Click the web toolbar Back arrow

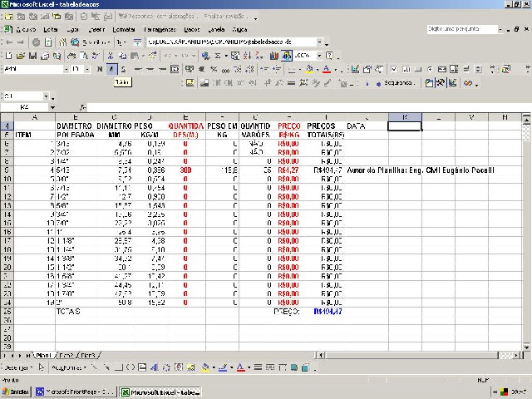9,42
